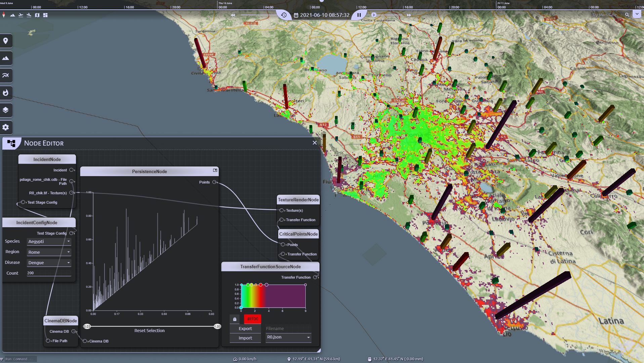This screenshot has height=363, width=644.
Task: Click Reset Selection in PersistenceNode
Action: click(x=149, y=331)
